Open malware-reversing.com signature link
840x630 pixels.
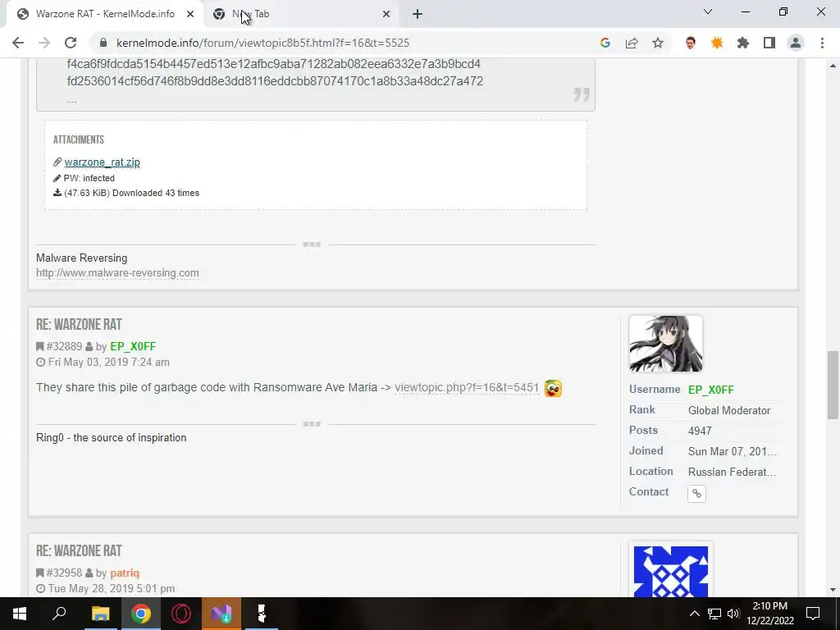117,273
